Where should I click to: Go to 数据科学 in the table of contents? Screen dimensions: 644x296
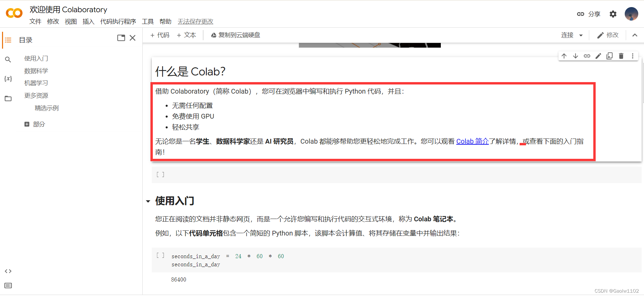(36, 71)
